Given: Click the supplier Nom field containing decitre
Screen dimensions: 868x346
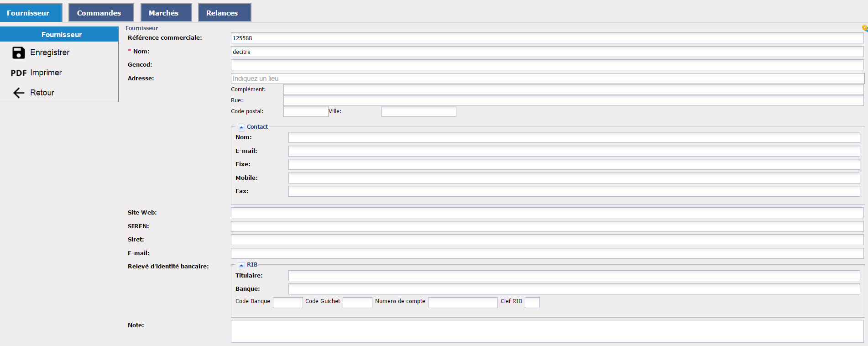Looking at the screenshot, I should pos(547,52).
